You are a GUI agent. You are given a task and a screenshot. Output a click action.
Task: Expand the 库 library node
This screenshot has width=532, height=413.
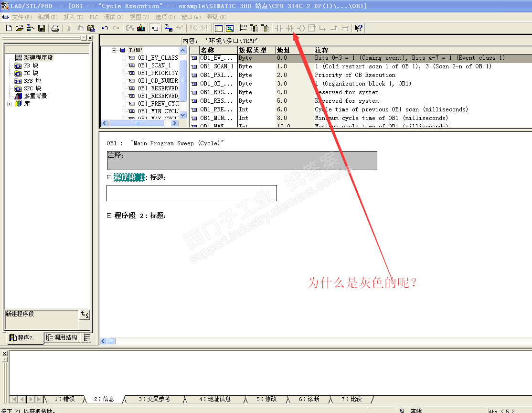tap(10, 104)
